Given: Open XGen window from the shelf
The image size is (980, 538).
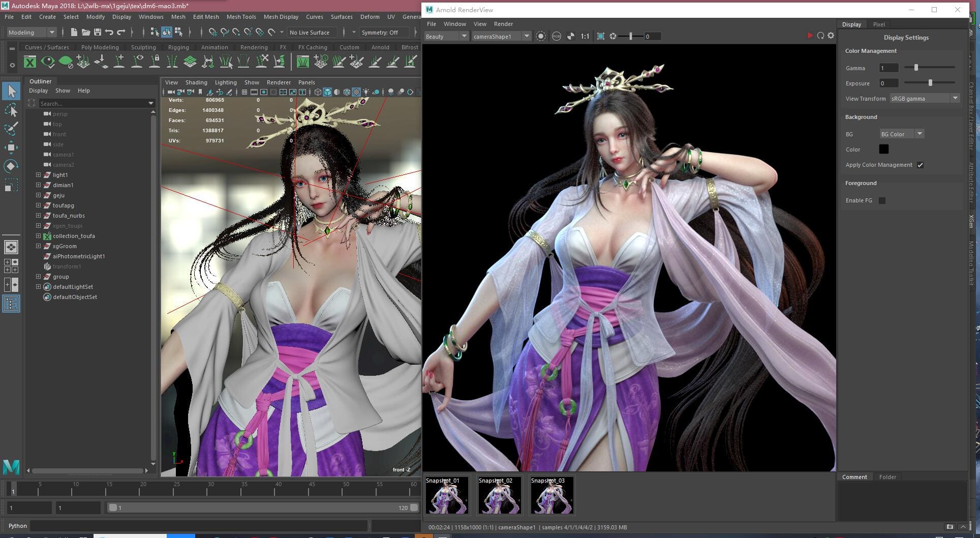Looking at the screenshot, I should coord(30,62).
